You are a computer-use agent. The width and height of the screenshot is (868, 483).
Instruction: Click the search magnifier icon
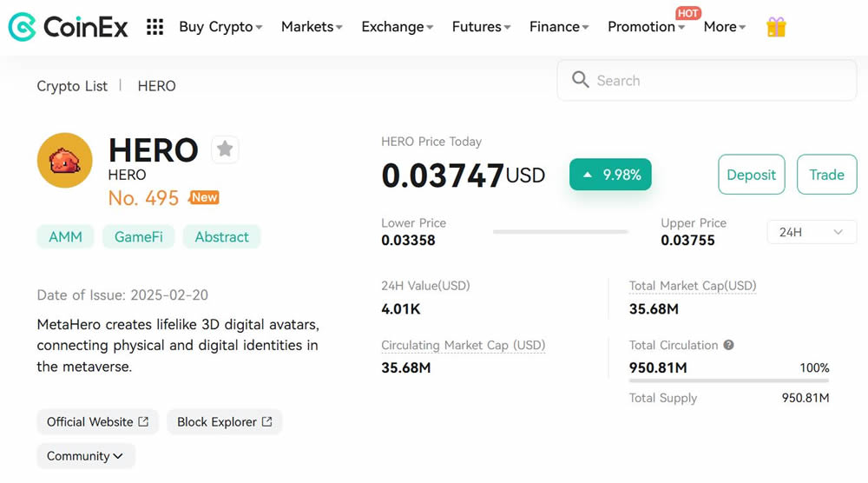click(581, 81)
